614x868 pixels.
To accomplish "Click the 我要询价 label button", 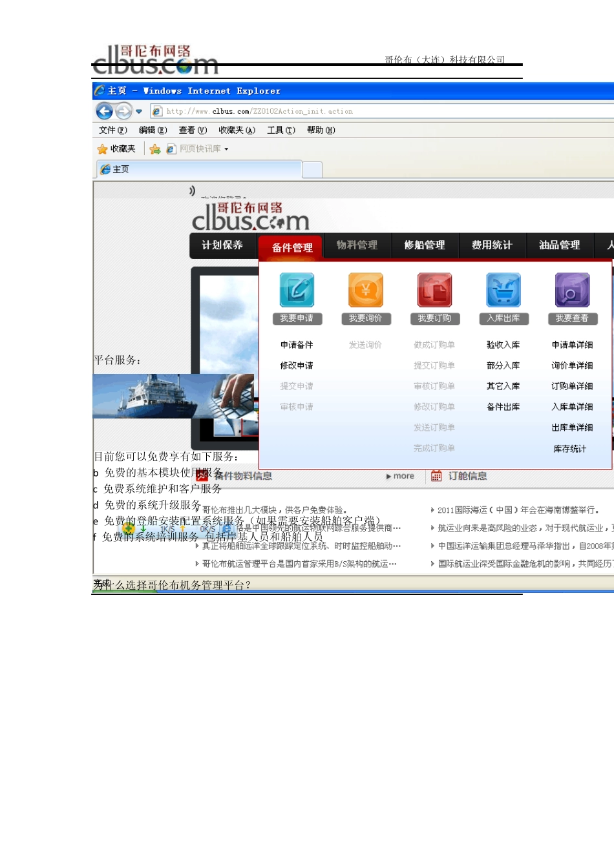I will pyautogui.click(x=366, y=318).
